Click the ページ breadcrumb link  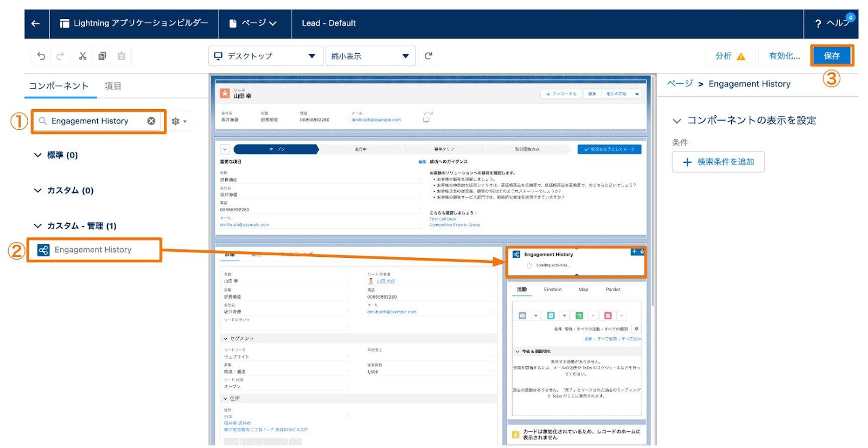tap(680, 84)
